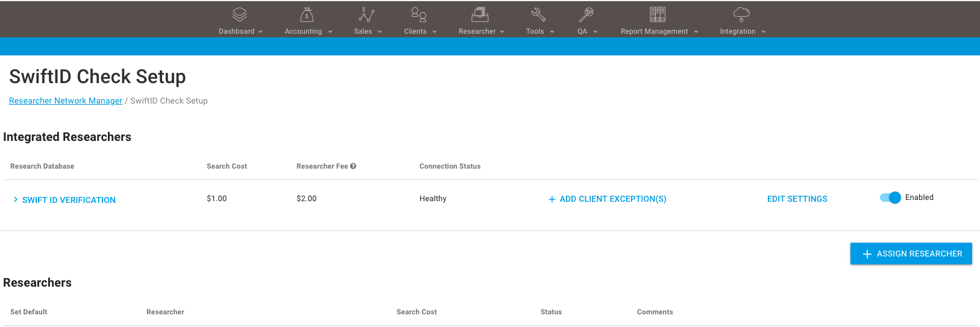Click the Researcher Fee column header
This screenshot has width=980, height=327.
click(x=322, y=166)
